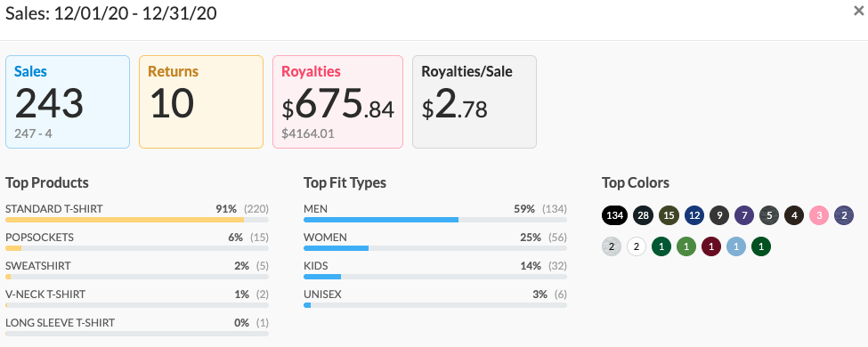Click the white swatch labeled 2
Image resolution: width=868 pixels, height=347 pixels.
coord(637,246)
